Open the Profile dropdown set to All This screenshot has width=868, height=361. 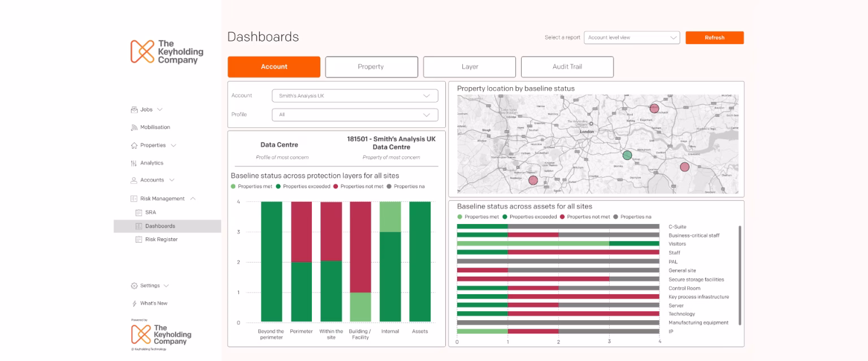(354, 115)
